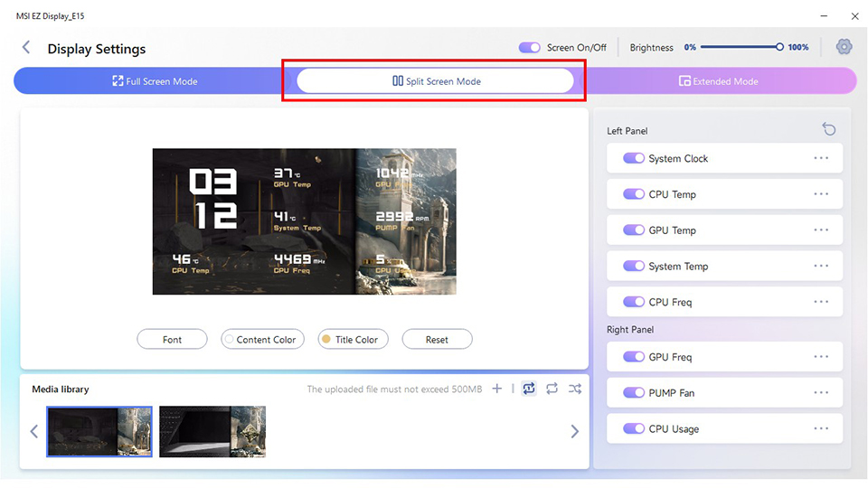Disable the System Clock toggle
The width and height of the screenshot is (868, 488).
[634, 158]
